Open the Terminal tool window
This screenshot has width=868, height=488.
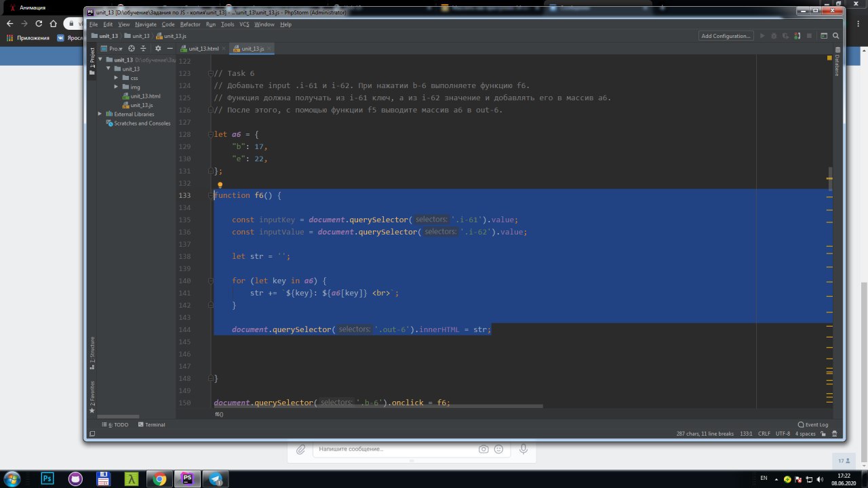coord(151,425)
